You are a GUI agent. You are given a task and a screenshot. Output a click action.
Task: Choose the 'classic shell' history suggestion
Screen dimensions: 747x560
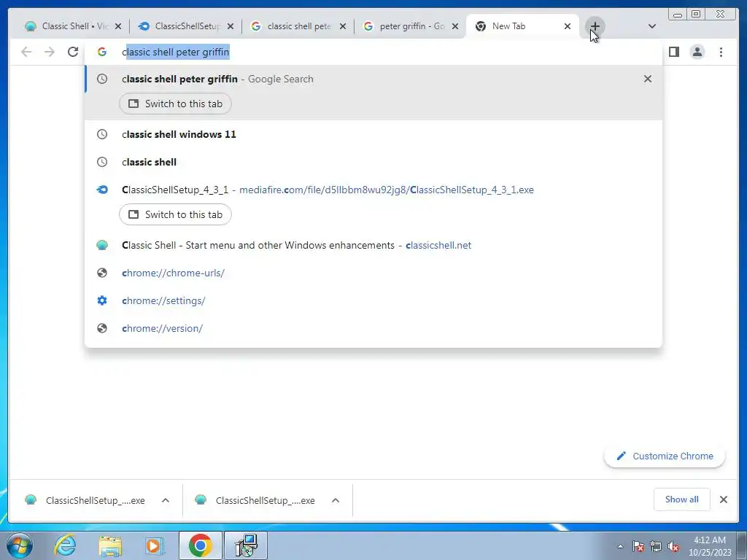373,162
